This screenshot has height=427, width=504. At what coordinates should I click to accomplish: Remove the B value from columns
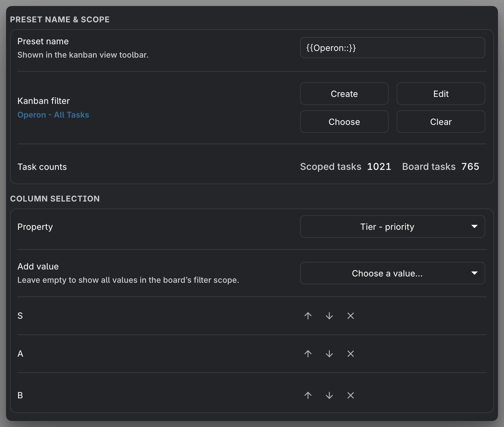click(351, 395)
